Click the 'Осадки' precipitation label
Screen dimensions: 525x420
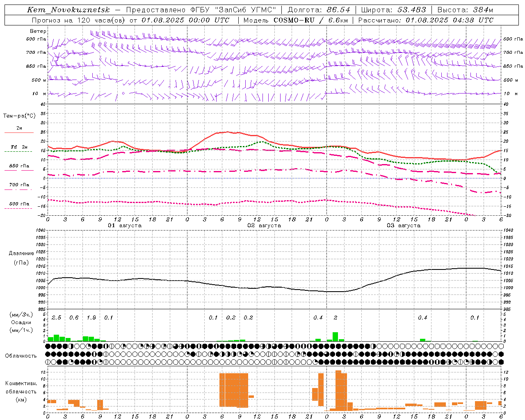pyautogui.click(x=21, y=322)
